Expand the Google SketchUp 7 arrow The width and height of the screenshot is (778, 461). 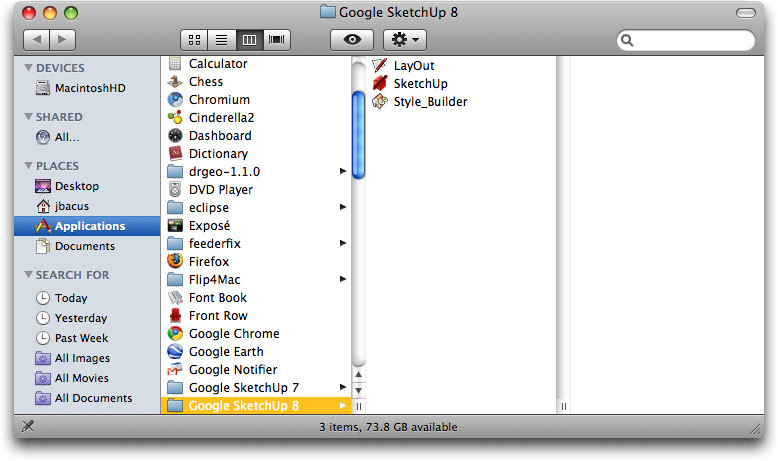click(342, 387)
